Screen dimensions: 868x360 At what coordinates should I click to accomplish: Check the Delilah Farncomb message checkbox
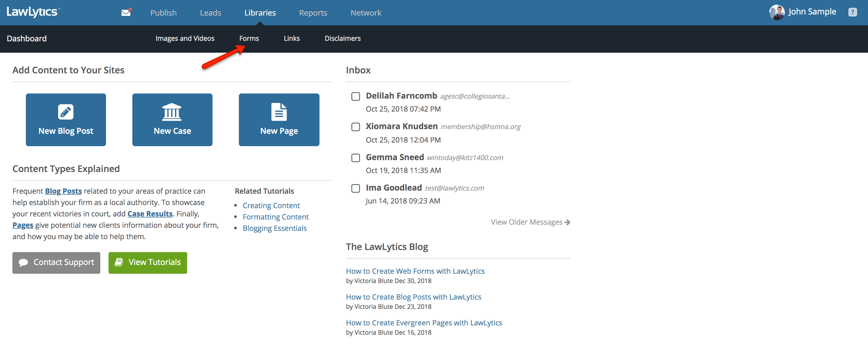(355, 97)
